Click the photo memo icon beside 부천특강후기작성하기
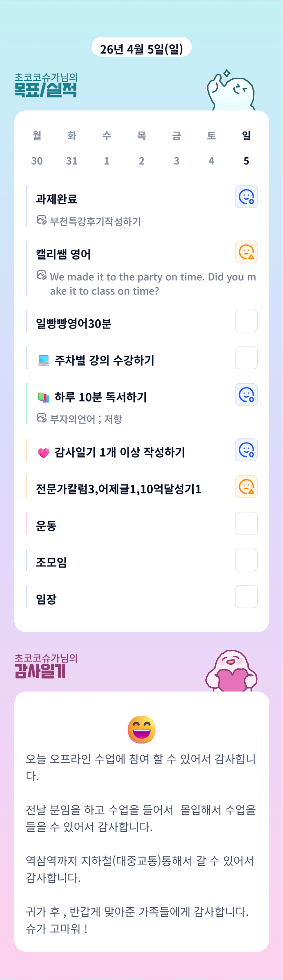 point(41,220)
